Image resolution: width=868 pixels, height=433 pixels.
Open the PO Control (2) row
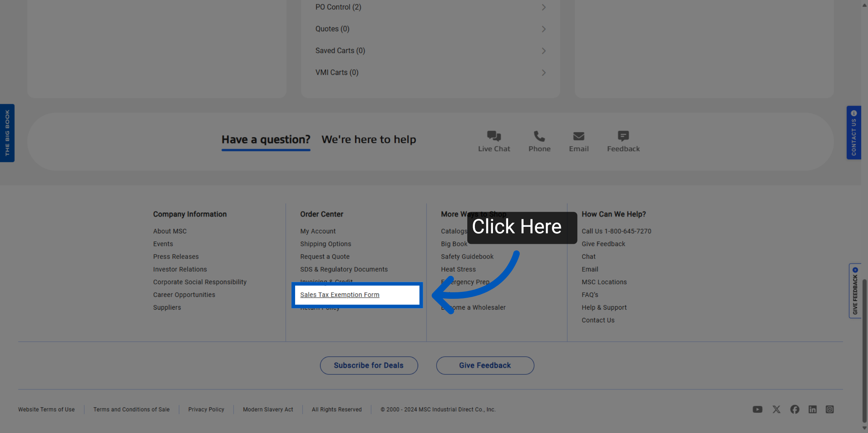point(430,7)
